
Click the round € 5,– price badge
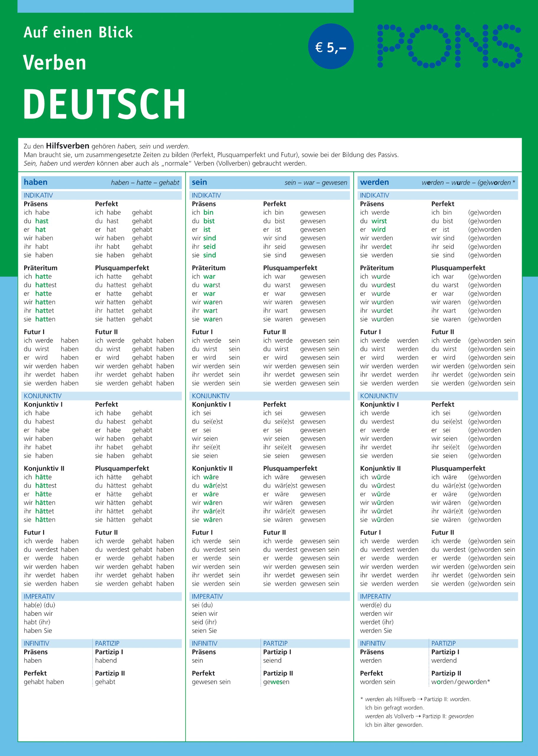click(x=331, y=46)
